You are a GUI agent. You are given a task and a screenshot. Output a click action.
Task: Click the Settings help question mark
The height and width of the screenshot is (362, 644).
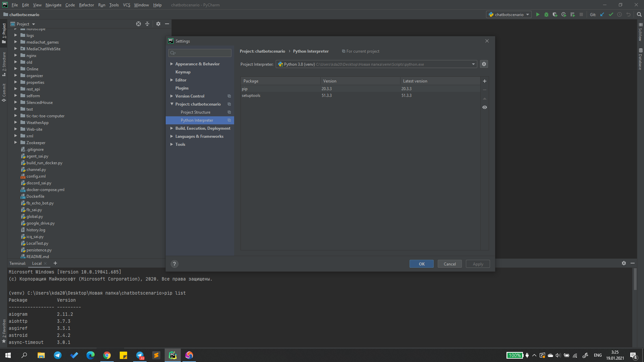pos(174,264)
